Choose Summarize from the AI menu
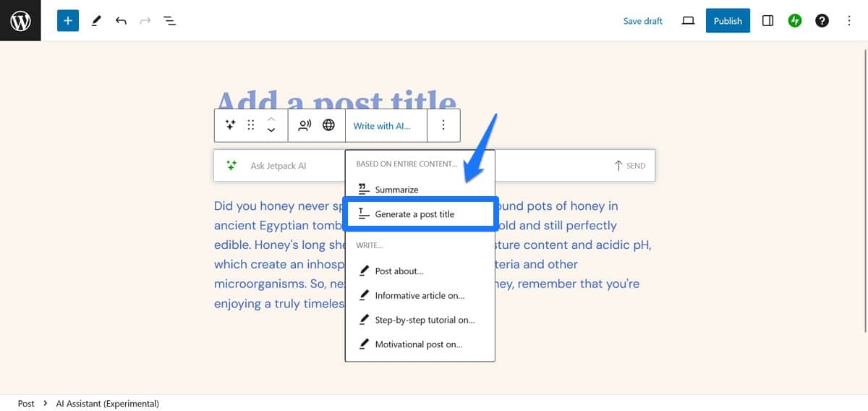Image resolution: width=868 pixels, height=411 pixels. tap(396, 190)
